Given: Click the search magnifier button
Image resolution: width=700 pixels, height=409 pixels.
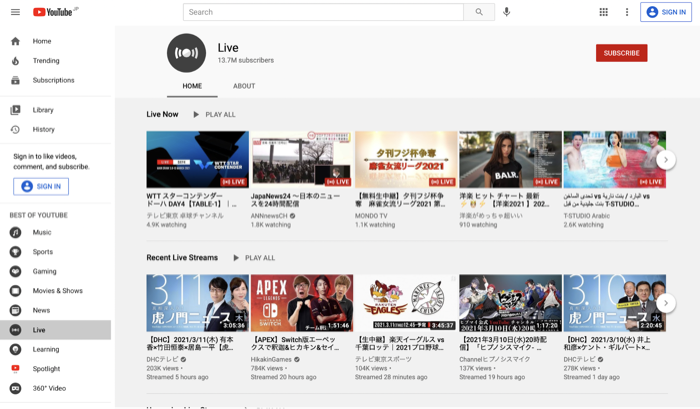Looking at the screenshot, I should [x=479, y=12].
